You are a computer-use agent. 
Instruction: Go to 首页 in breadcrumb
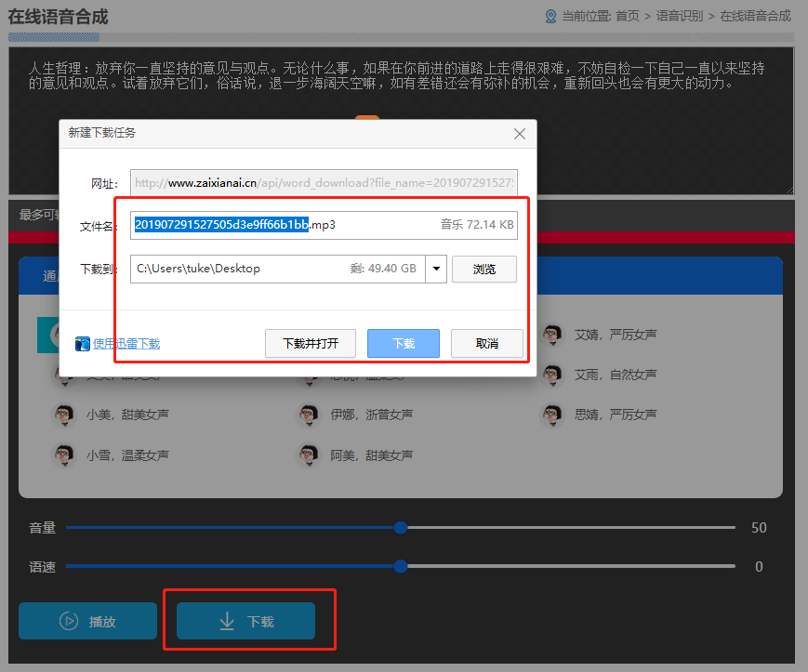point(627,17)
